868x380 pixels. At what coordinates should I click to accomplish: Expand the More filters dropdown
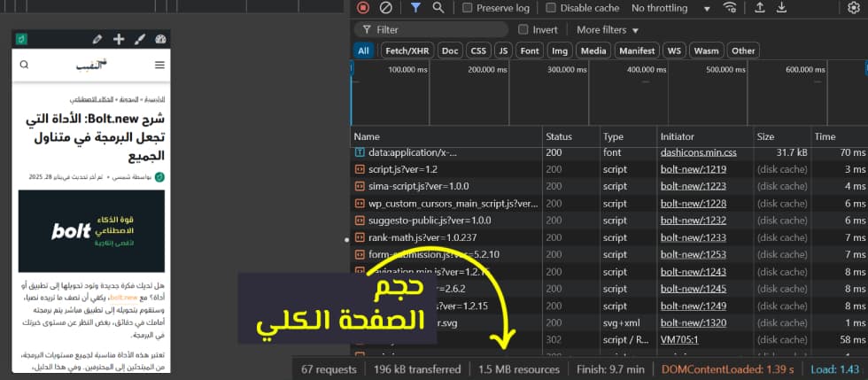point(608,30)
